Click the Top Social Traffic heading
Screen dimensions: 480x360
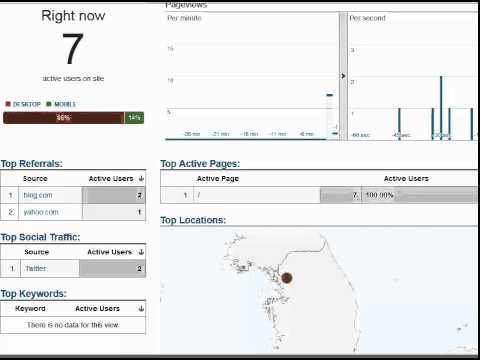(x=40, y=237)
